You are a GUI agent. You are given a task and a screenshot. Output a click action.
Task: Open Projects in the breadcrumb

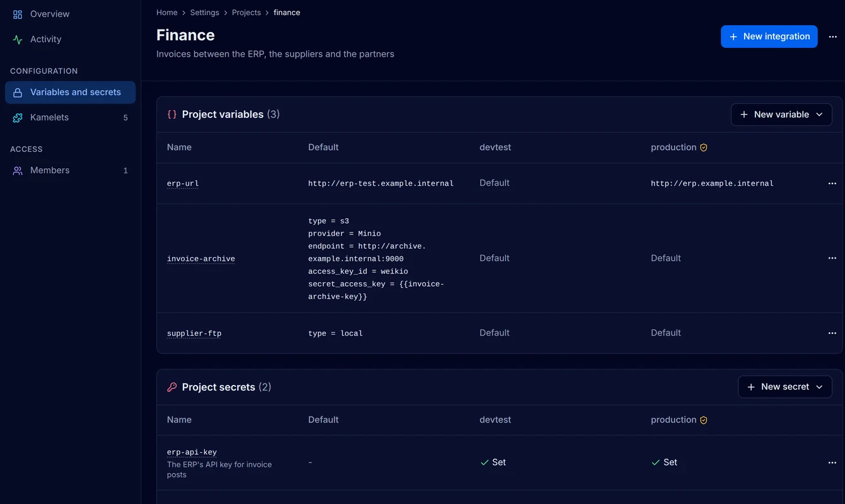click(247, 13)
